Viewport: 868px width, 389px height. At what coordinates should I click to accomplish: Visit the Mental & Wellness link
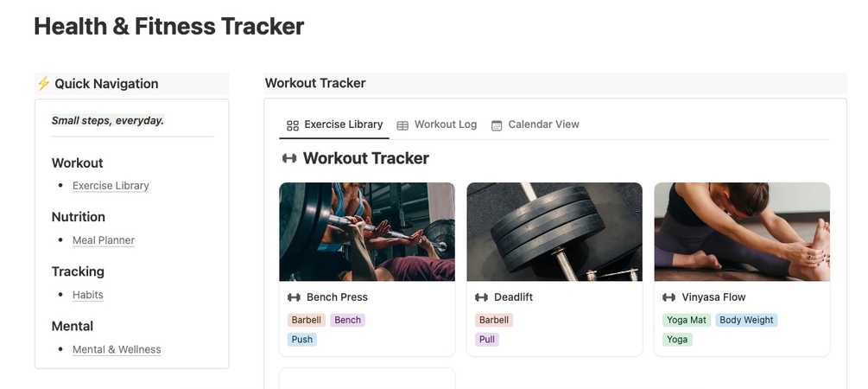point(117,350)
